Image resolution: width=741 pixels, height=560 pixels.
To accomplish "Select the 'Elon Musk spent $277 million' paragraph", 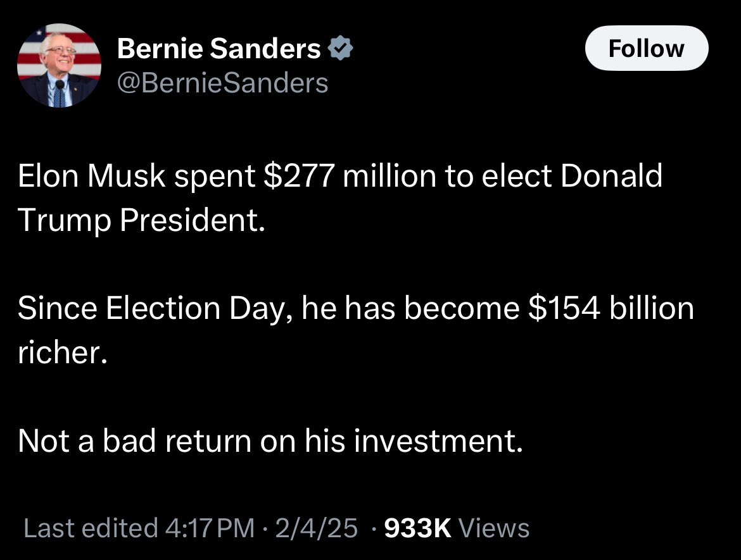I will (340, 197).
